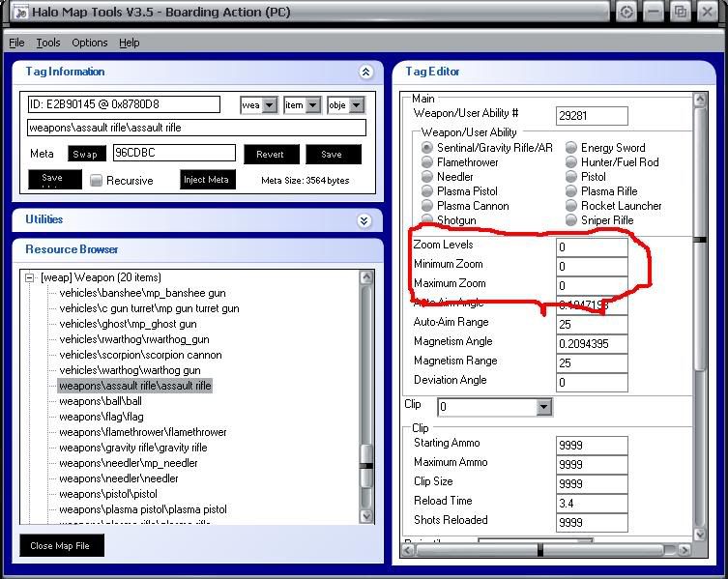Select the Plasma Rifle radio option
Image resolution: width=728 pixels, height=579 pixels.
point(571,190)
